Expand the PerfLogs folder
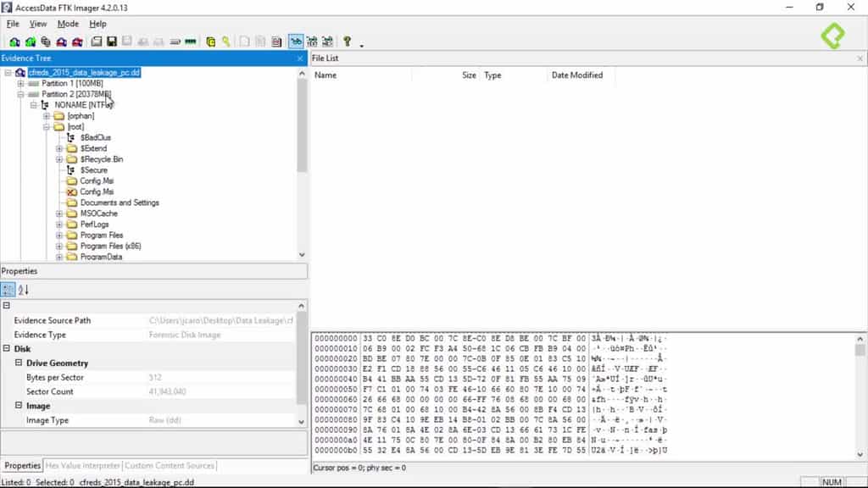This screenshot has height=488, width=868. [59, 224]
